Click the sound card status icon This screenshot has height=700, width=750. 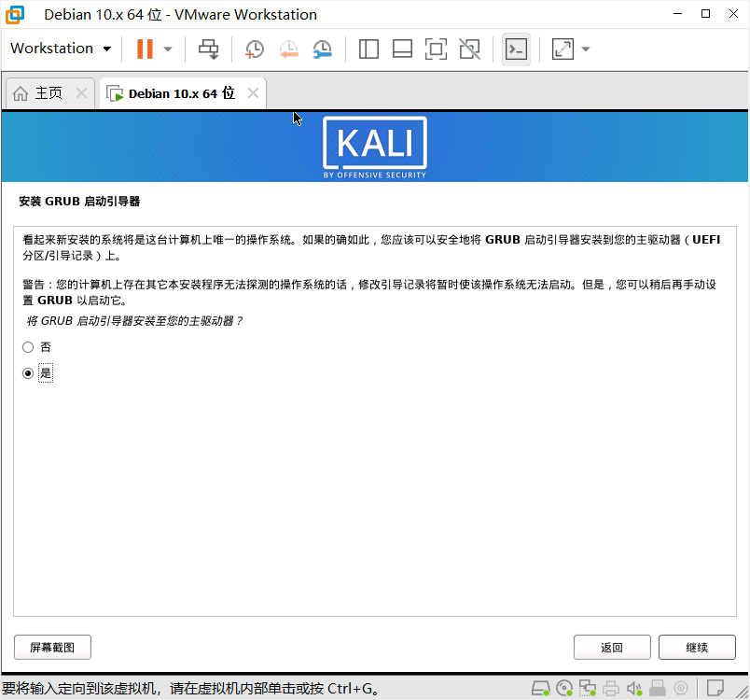[x=634, y=689]
